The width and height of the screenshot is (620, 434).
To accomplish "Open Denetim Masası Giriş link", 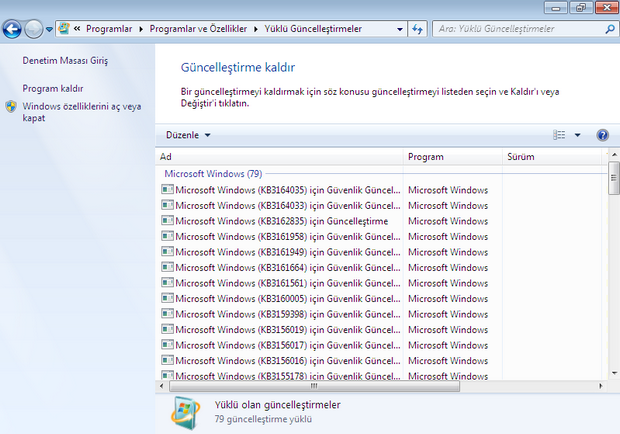I will click(65, 61).
